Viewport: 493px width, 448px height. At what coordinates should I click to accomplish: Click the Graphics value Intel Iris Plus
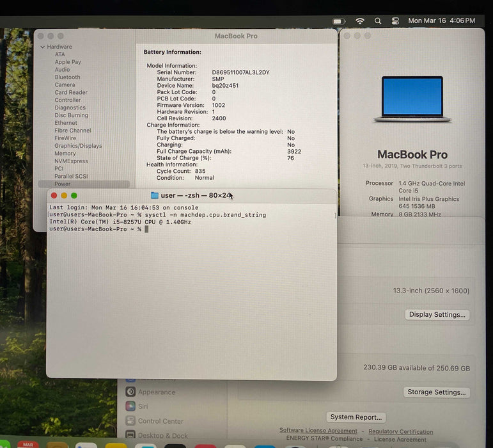click(429, 203)
